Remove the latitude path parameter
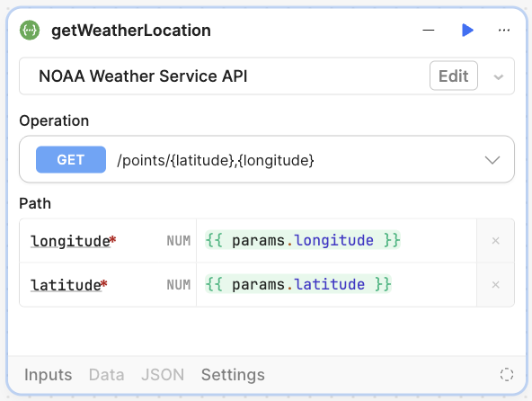This screenshot has width=532, height=401. click(x=495, y=284)
